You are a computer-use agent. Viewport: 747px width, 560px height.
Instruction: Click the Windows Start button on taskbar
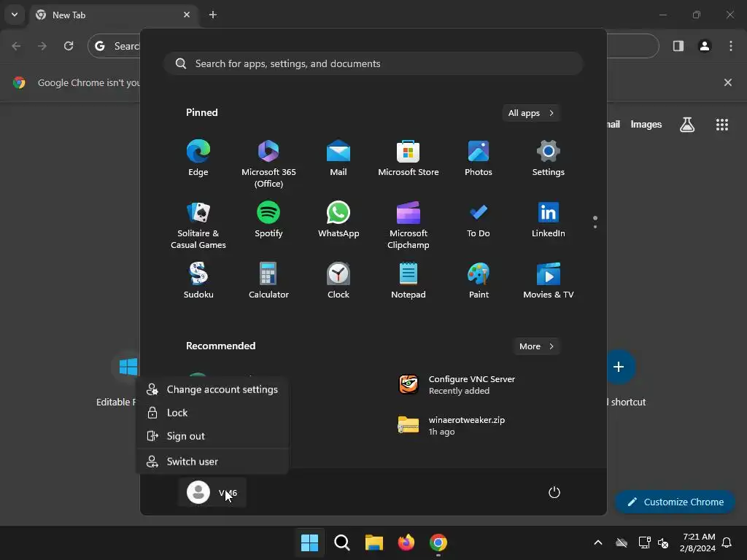coord(309,542)
